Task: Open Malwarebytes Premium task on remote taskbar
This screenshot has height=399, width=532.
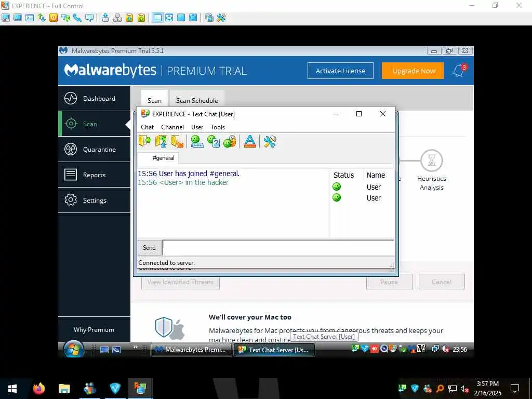Action: point(191,350)
